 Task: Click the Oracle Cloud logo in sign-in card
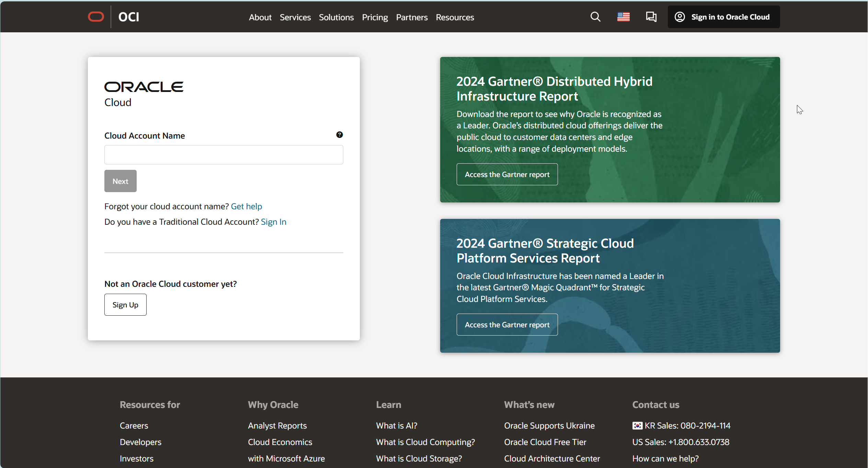[x=144, y=94]
